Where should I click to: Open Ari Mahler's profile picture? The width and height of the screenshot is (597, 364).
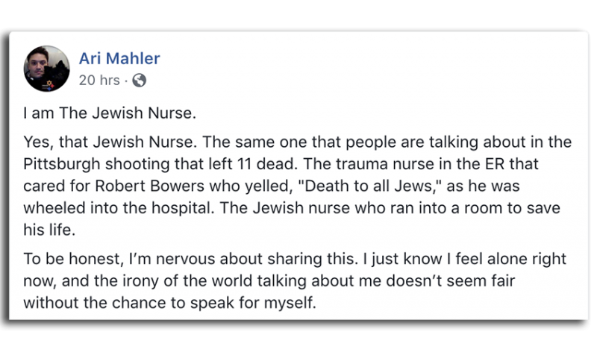(46, 69)
